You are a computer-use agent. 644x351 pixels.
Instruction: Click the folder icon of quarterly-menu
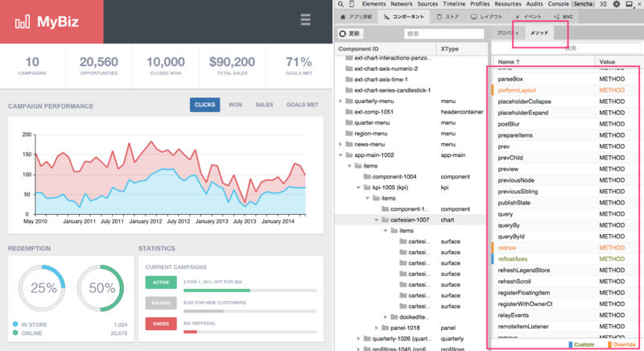349,101
